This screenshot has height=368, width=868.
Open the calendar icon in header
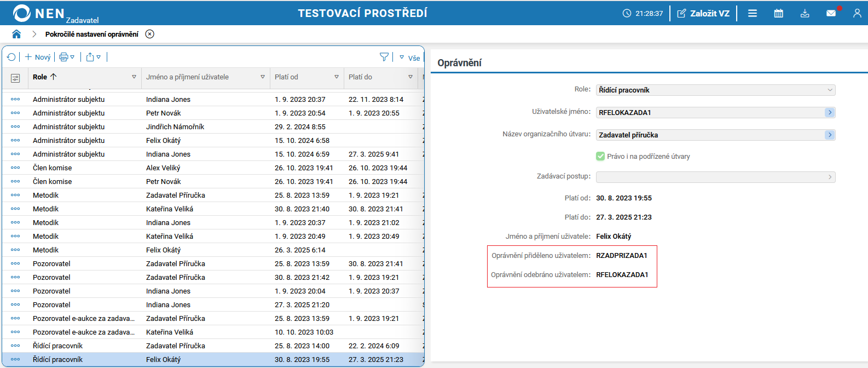point(778,13)
